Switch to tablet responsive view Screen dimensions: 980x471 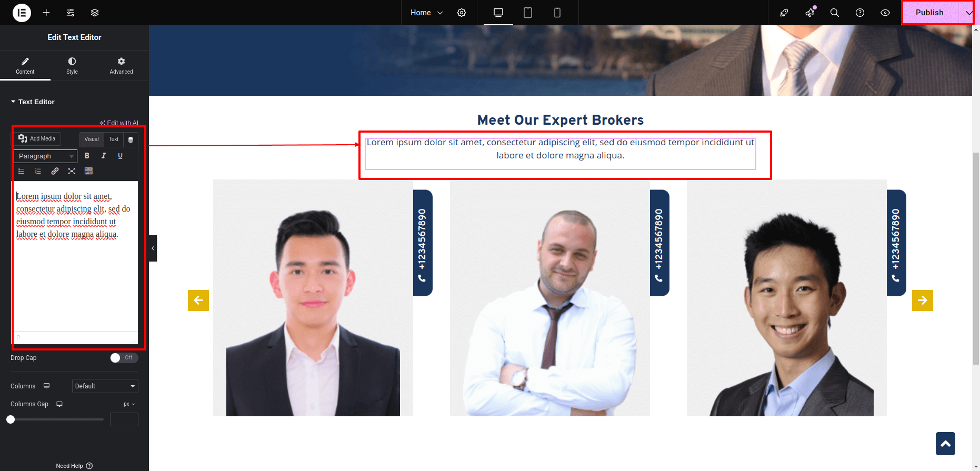coord(528,13)
